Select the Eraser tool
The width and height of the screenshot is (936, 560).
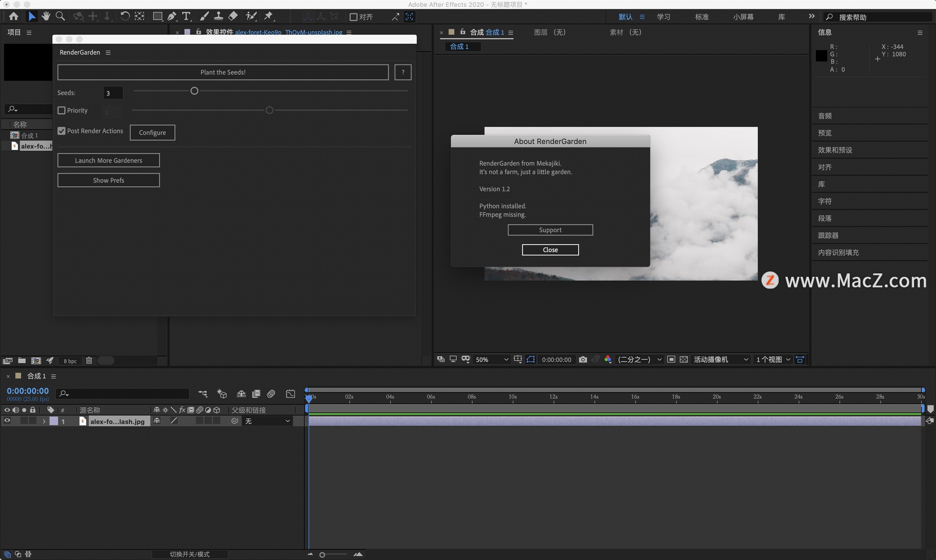click(233, 17)
